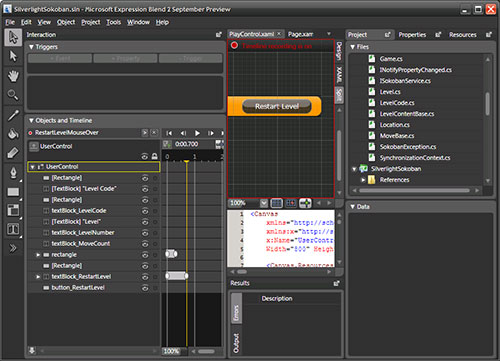This screenshot has width=500, height=361.
Task: Collapse the Objects and Timeline section
Action: pyautogui.click(x=31, y=121)
